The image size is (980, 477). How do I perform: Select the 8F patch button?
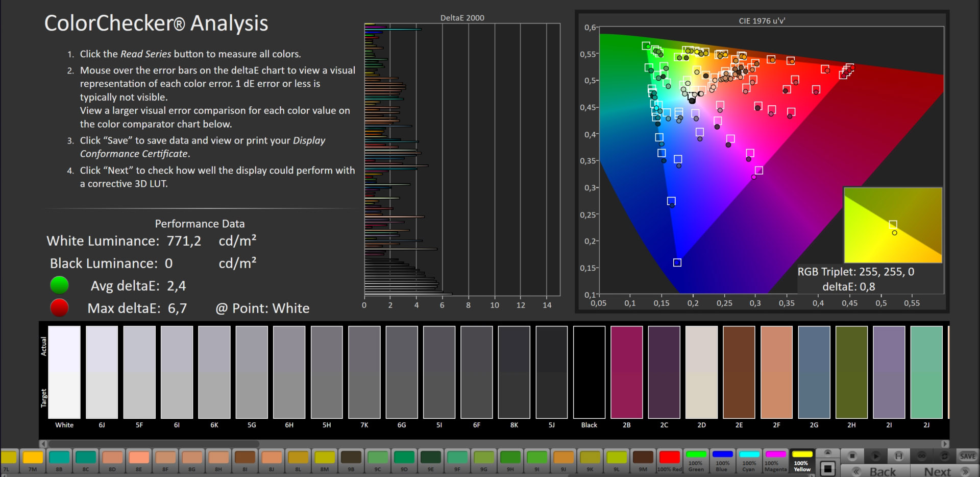165,461
